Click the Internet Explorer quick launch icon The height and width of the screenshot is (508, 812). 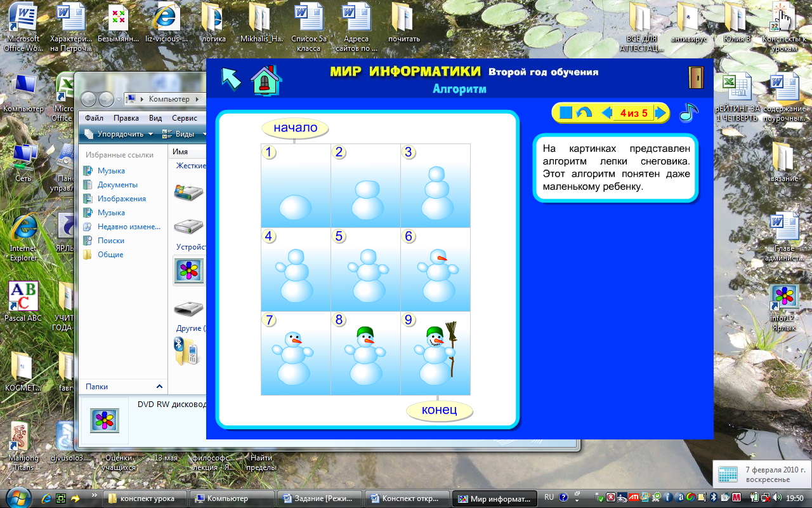tap(46, 498)
